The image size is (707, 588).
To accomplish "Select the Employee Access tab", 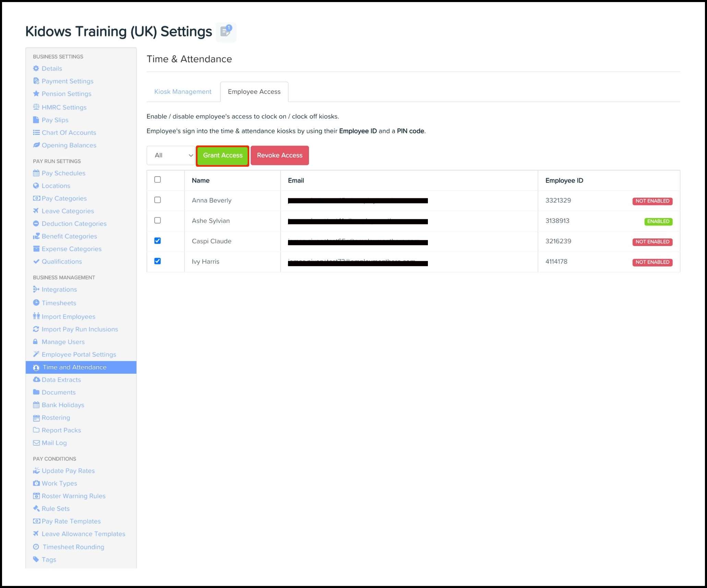I will coord(254,92).
